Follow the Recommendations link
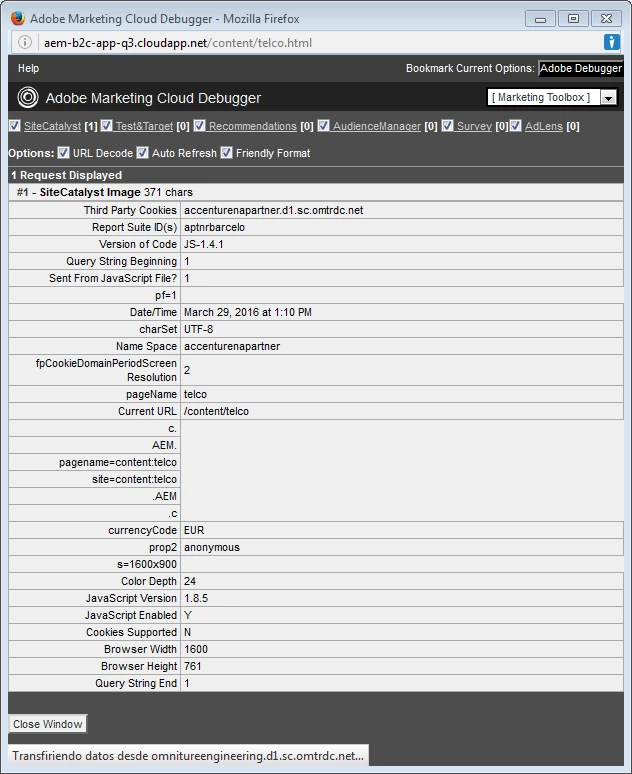The image size is (632, 774). [x=252, y=126]
